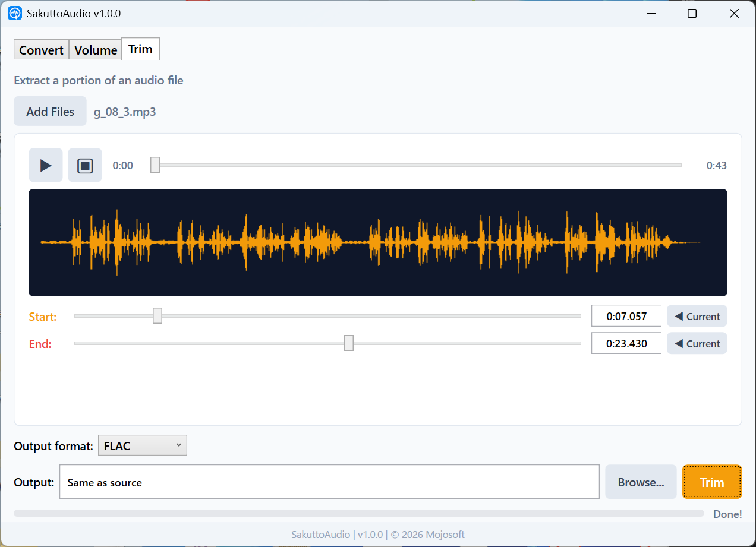Click the Done! status indicator
Viewport: 756px width, 547px height.
coord(727,514)
